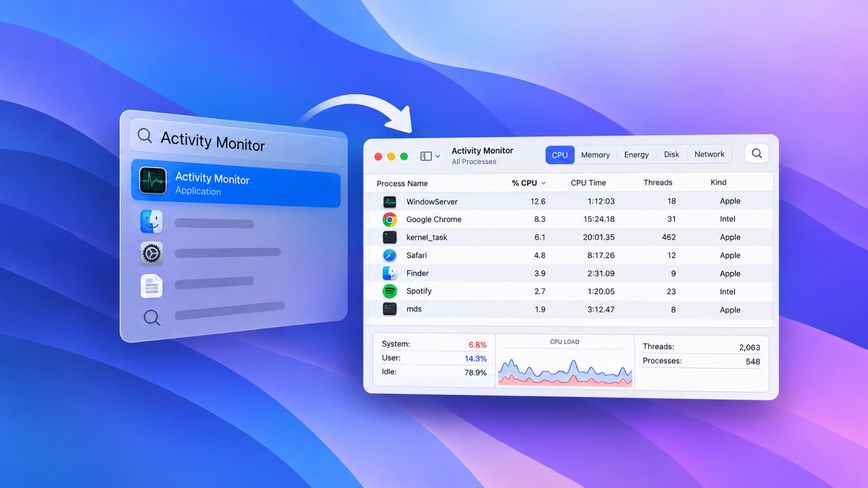Select the WindowServer process name
Image resolution: width=868 pixels, height=488 pixels.
coord(432,202)
